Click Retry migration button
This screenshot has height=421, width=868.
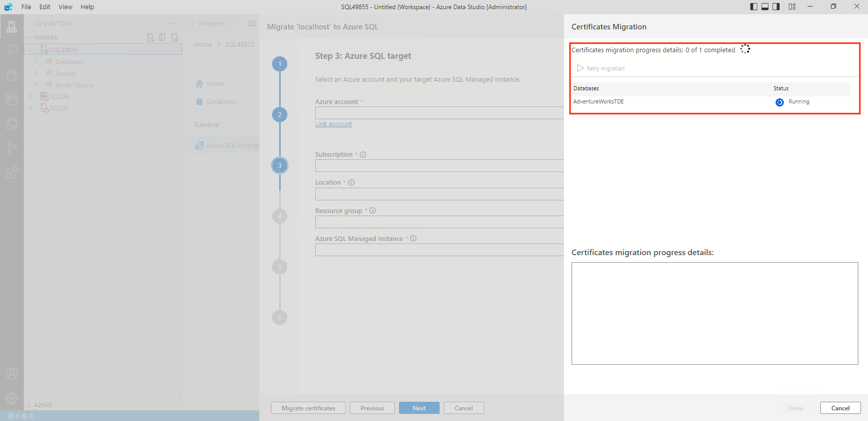pos(601,68)
